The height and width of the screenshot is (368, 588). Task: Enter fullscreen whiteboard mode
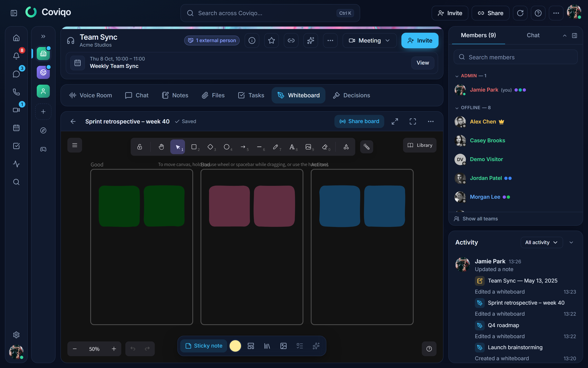click(413, 121)
